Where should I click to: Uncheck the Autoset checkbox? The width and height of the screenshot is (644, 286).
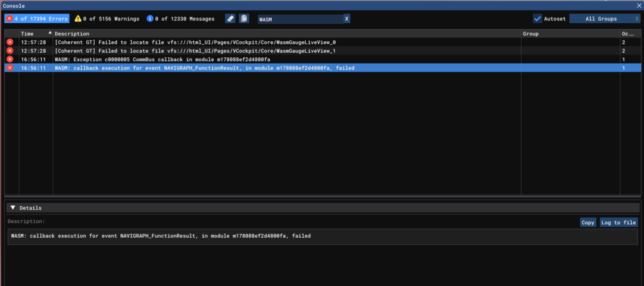tap(538, 19)
